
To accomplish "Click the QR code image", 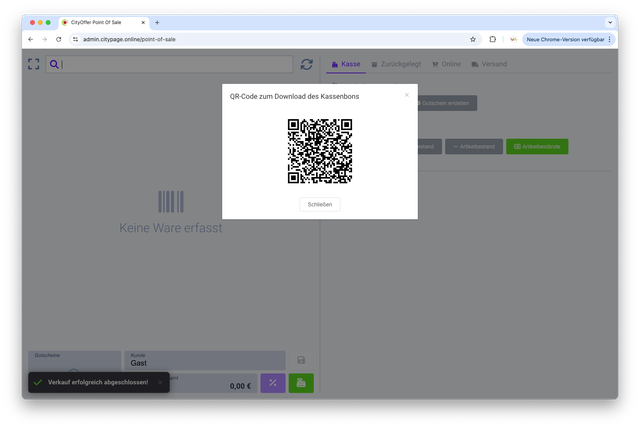I will (x=320, y=151).
